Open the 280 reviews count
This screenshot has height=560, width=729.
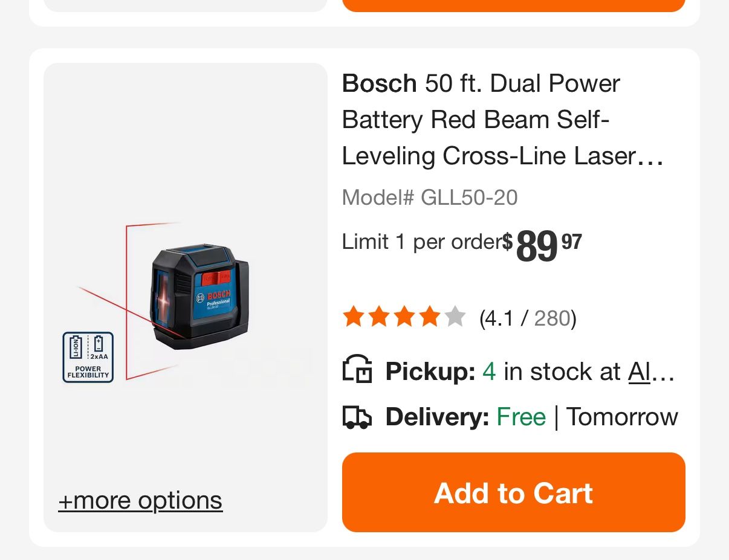tap(552, 318)
